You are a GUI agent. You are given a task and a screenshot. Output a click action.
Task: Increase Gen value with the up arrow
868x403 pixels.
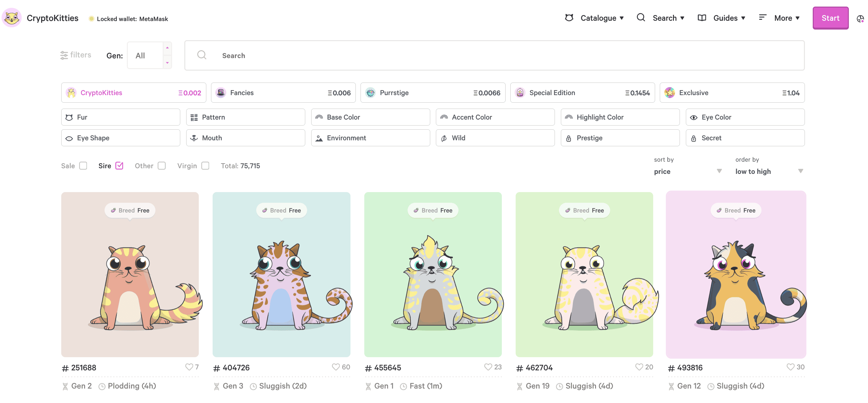pos(167,48)
